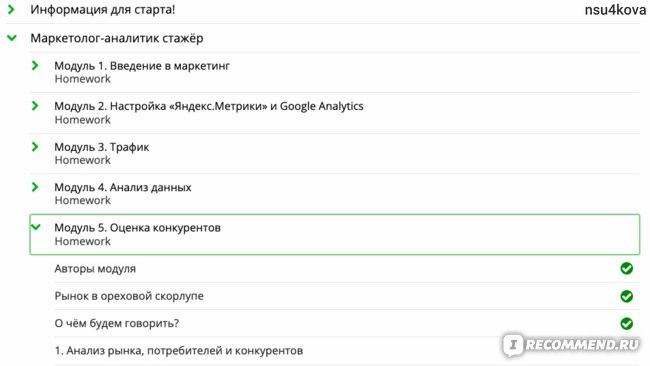Collapse the Маркетолог-аналитик стажёр chevron
Screen dimensions: 650x366
pos(12,38)
